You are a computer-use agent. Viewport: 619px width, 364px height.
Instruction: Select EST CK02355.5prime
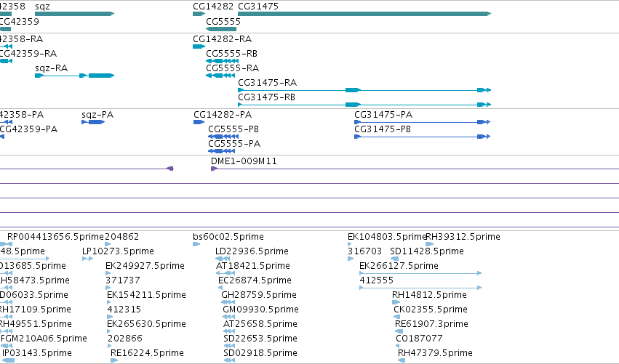pos(431,310)
